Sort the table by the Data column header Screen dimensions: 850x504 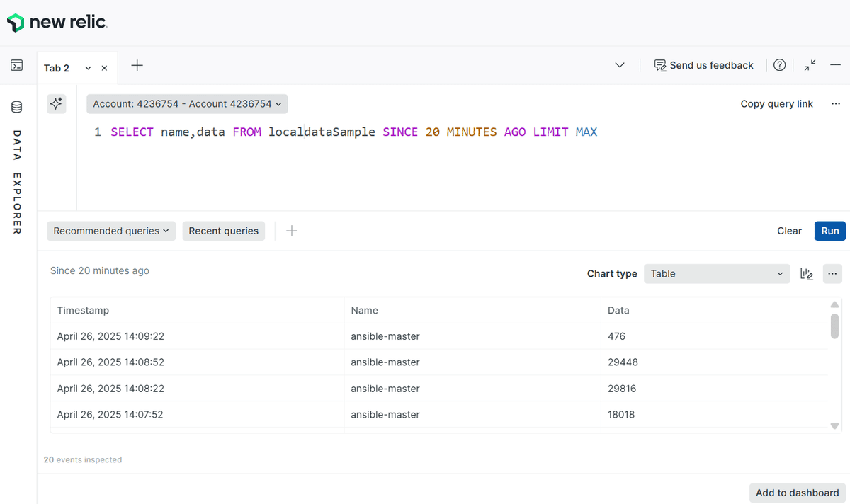[x=618, y=310]
